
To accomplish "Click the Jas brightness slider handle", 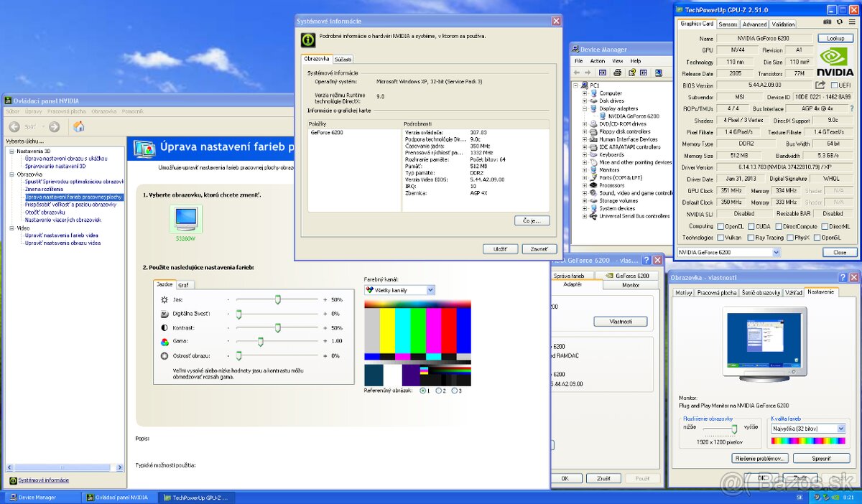I will tap(277, 299).
